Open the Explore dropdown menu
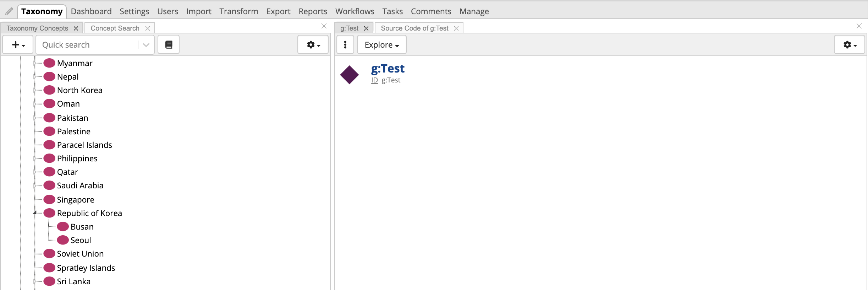 coord(381,45)
